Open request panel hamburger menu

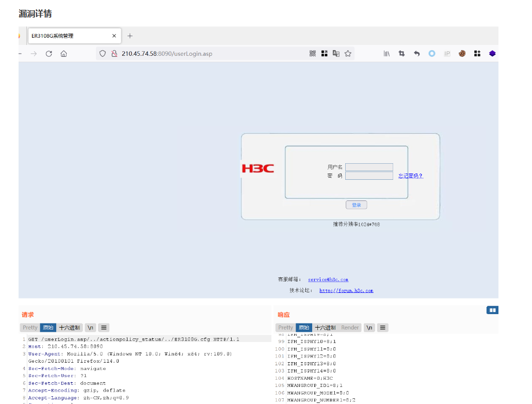pyautogui.click(x=104, y=328)
